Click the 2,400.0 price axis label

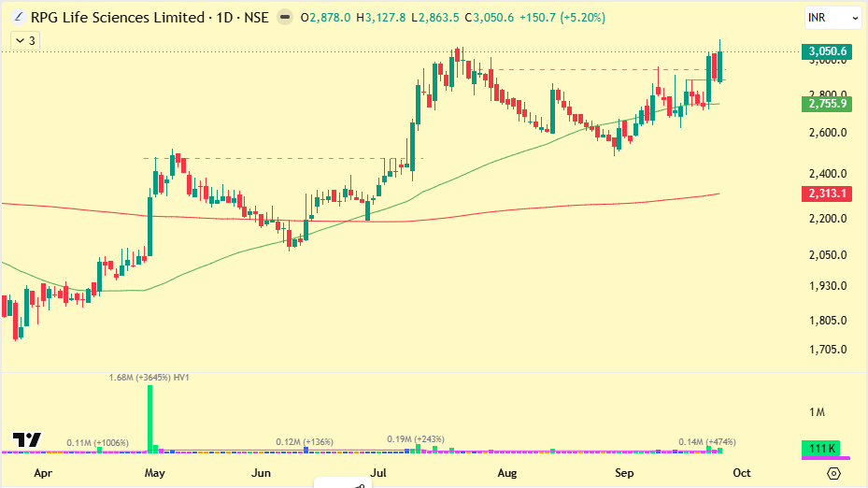pyautogui.click(x=828, y=174)
